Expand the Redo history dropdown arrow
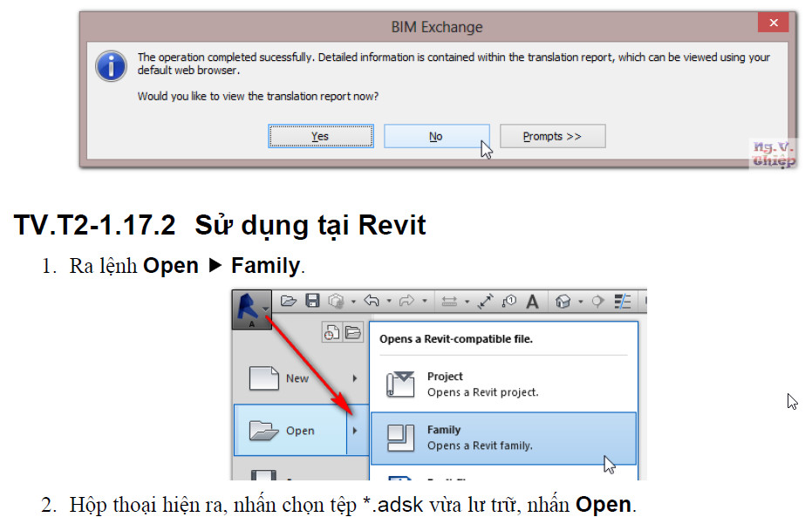This screenshot has width=812, height=524. tap(424, 301)
